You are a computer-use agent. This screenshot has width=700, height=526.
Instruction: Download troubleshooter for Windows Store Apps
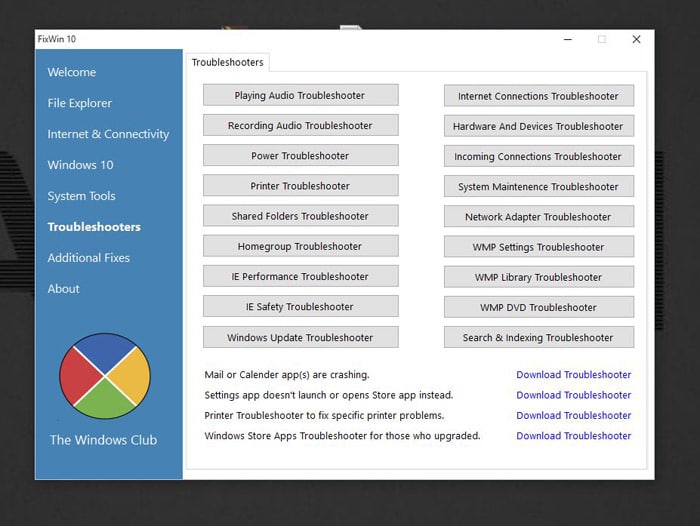(573, 436)
